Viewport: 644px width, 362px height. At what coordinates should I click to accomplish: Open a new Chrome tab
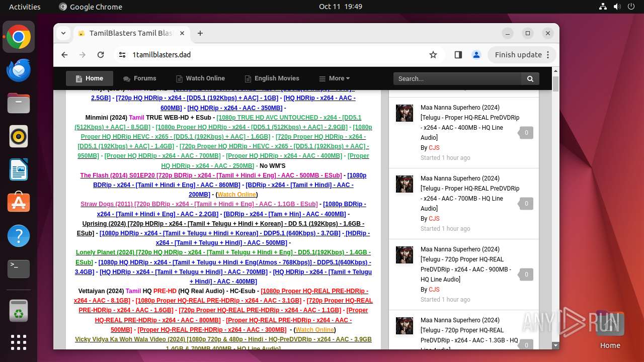[200, 33]
